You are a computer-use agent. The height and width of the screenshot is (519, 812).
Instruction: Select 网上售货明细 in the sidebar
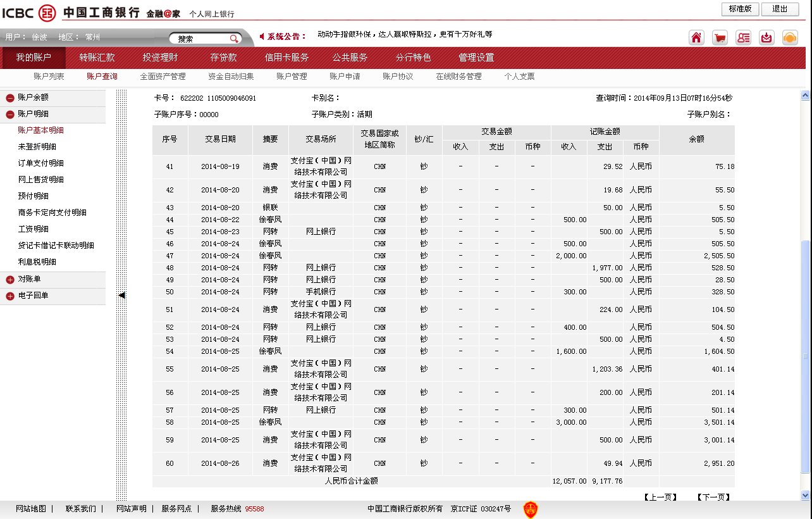click(x=41, y=180)
